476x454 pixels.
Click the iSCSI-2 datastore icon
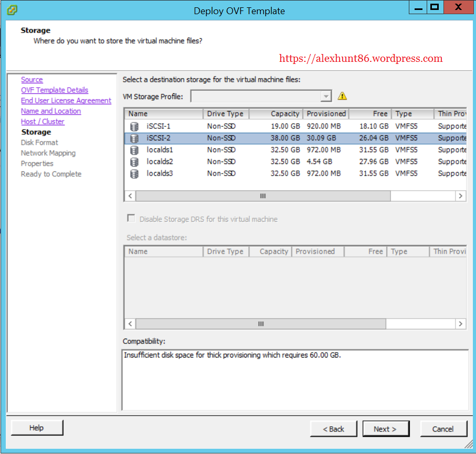point(134,138)
